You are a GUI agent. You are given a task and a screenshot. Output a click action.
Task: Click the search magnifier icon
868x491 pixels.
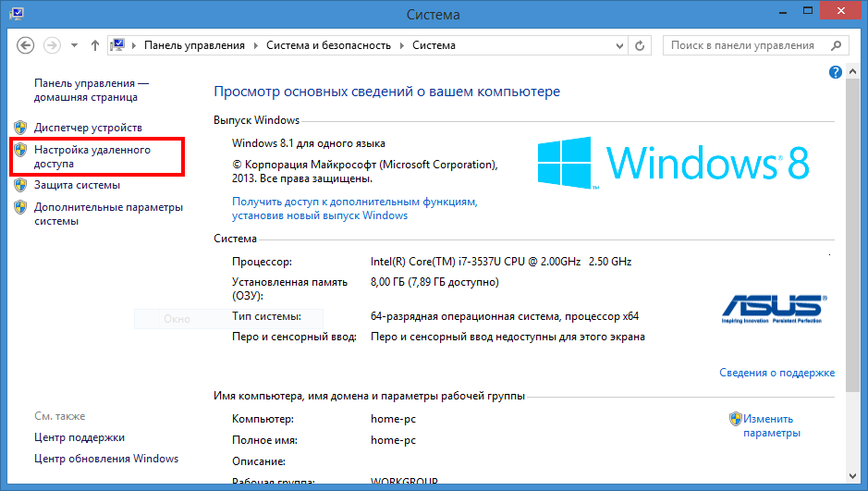(x=837, y=45)
